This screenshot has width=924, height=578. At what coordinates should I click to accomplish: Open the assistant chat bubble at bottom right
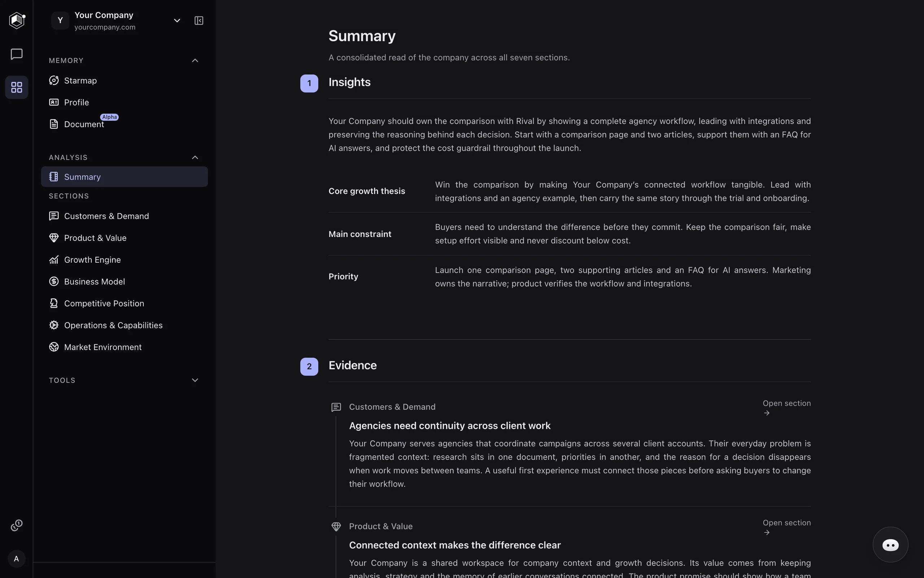(890, 545)
